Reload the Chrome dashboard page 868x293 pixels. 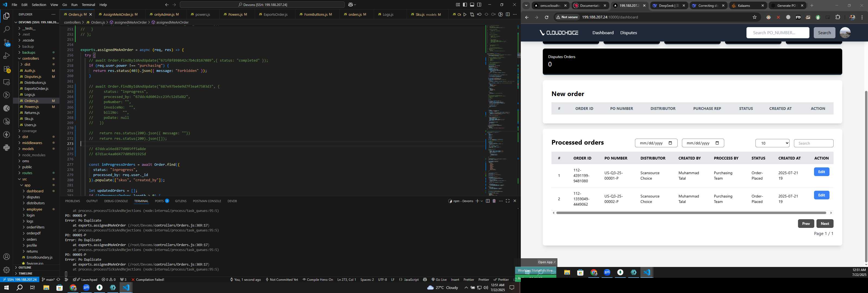click(x=546, y=17)
